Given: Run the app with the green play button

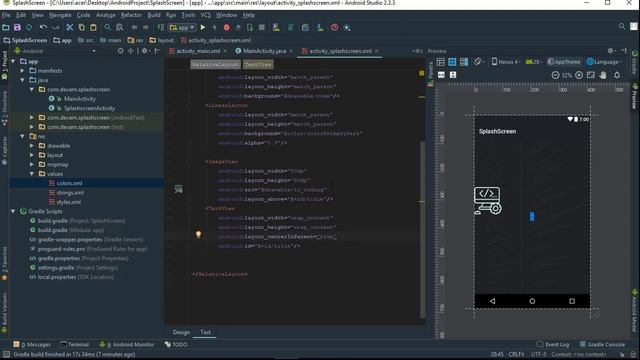Looking at the screenshot, I should click(203, 27).
